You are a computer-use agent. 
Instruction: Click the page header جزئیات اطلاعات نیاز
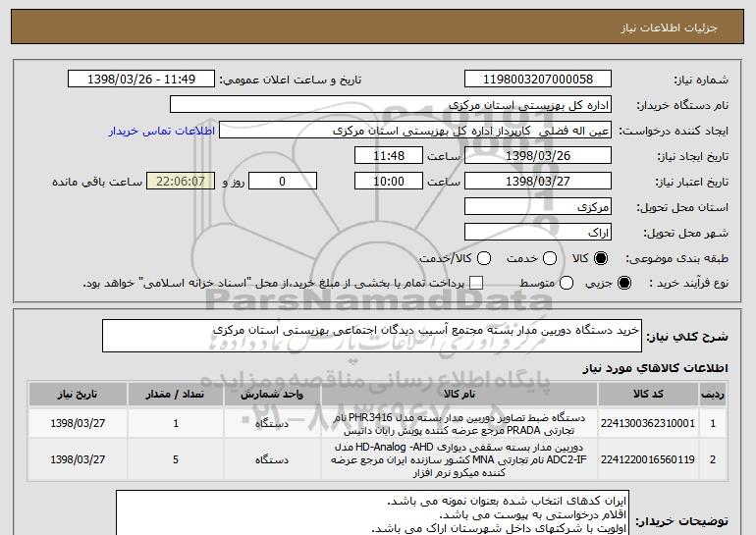pos(669,27)
